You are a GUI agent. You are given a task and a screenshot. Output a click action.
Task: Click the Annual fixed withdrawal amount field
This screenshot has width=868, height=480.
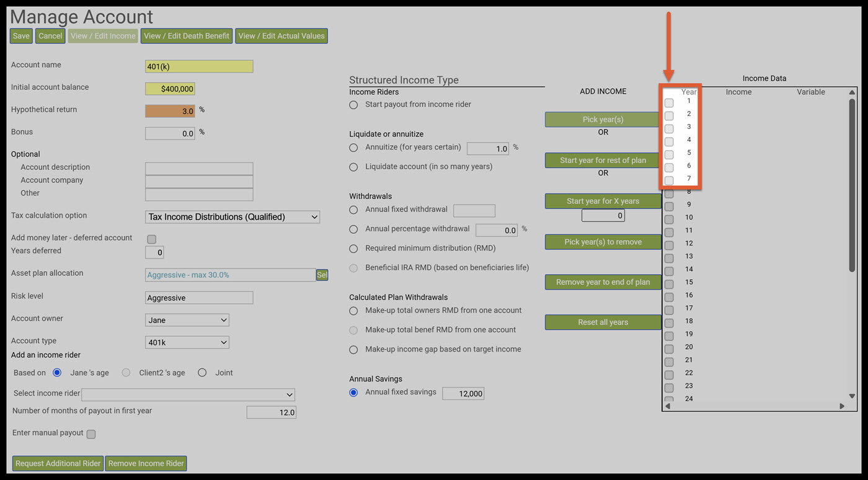pyautogui.click(x=474, y=211)
